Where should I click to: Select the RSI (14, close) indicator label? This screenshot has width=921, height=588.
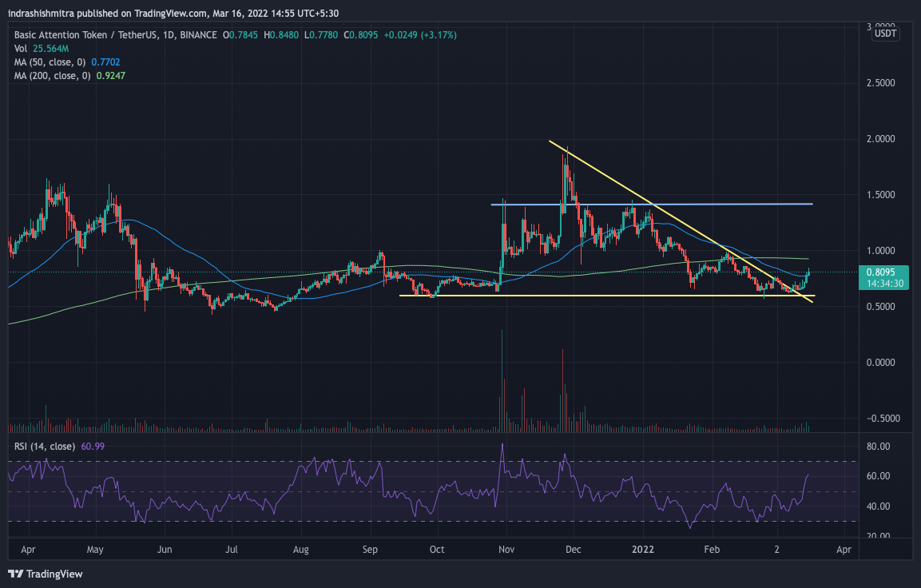point(45,446)
